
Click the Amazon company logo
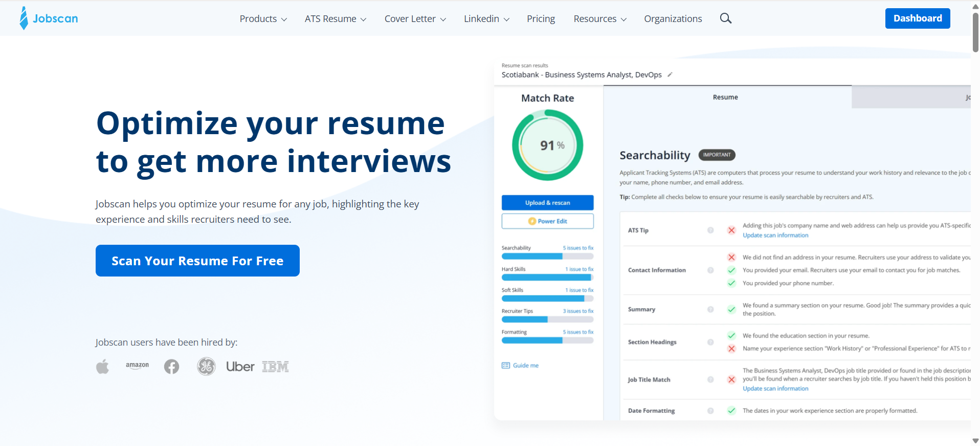(137, 366)
